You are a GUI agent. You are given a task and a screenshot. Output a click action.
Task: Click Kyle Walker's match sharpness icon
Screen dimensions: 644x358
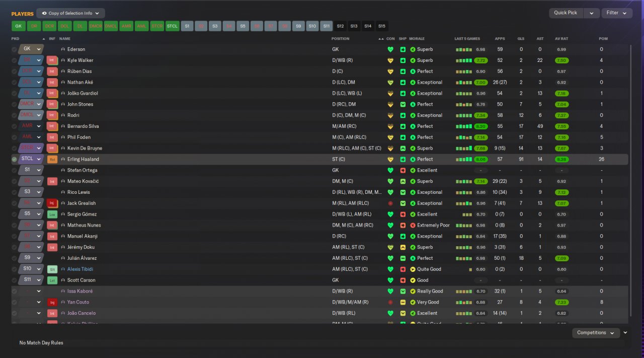pos(403,60)
